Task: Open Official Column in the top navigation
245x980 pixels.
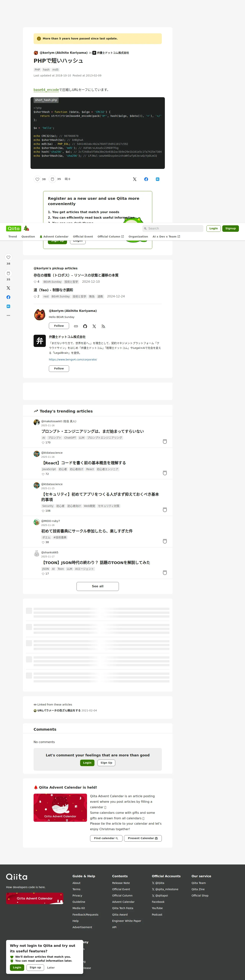Action: 110,237
